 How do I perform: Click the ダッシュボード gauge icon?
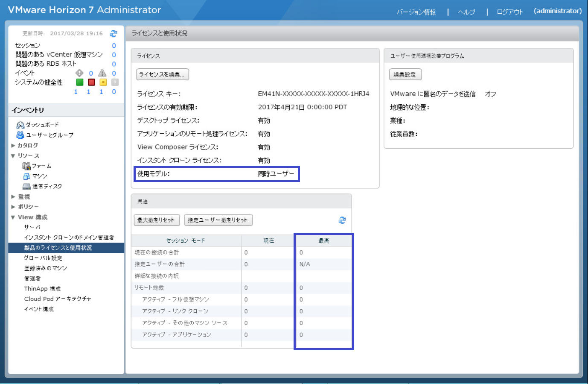[20, 125]
